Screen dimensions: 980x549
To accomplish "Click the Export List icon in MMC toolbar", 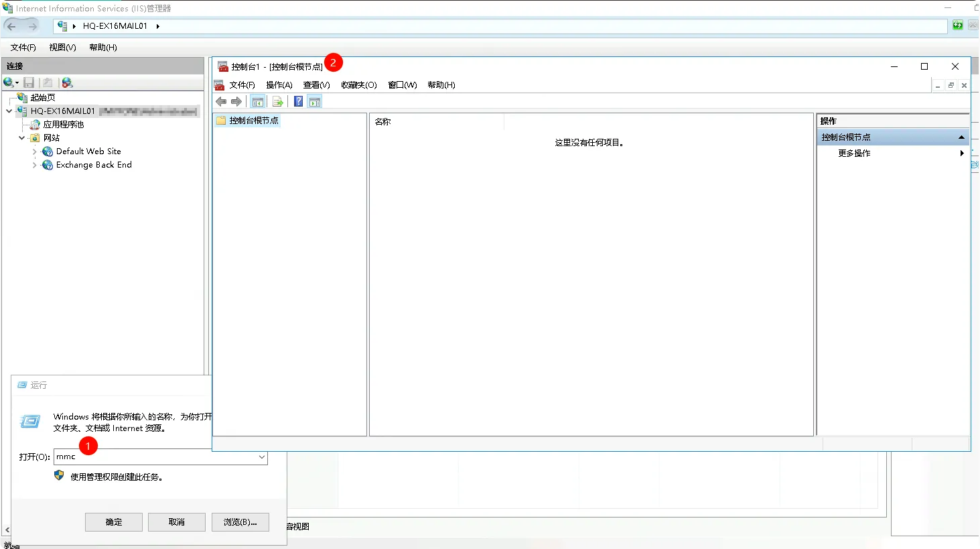I will pos(277,101).
